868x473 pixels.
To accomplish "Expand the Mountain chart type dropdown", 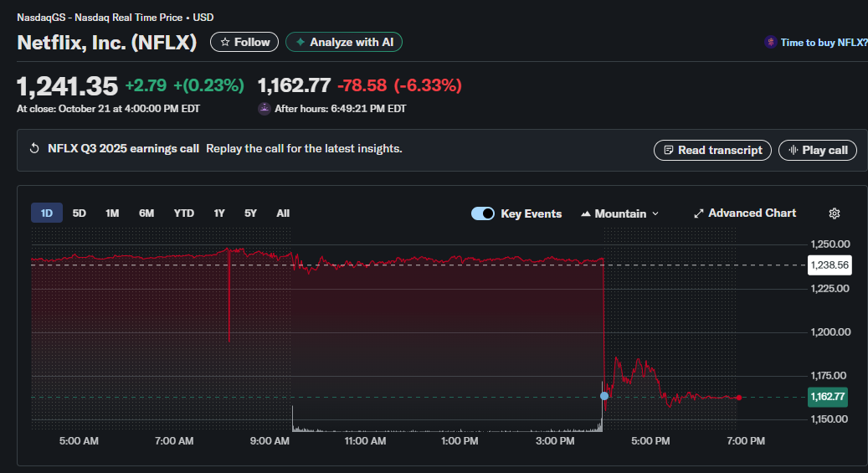I will 619,213.
